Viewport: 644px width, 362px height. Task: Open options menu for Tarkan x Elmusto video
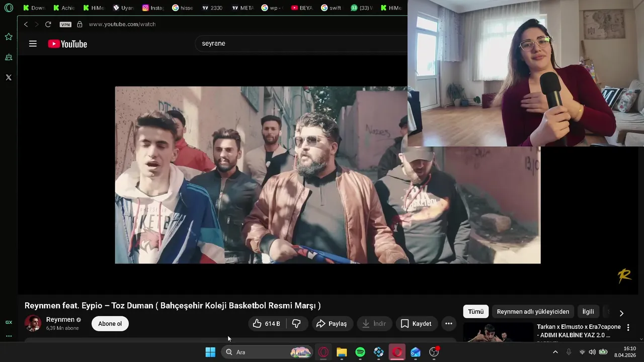[x=628, y=327]
